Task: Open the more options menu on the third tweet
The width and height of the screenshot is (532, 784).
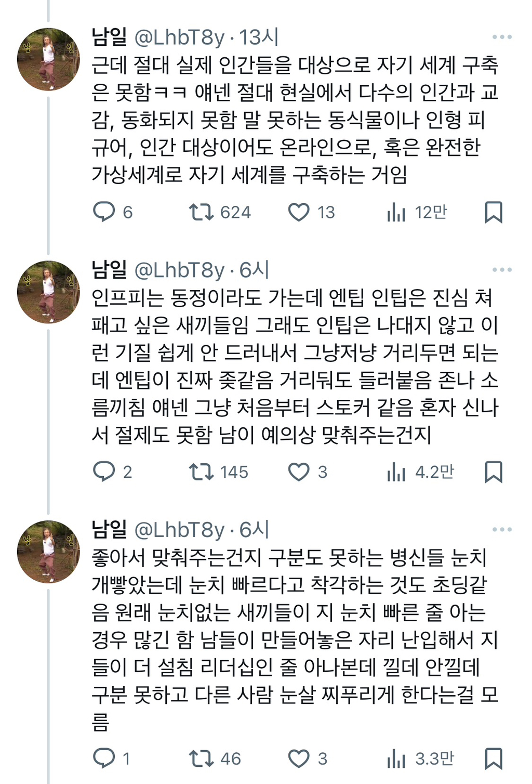Action: [502, 530]
